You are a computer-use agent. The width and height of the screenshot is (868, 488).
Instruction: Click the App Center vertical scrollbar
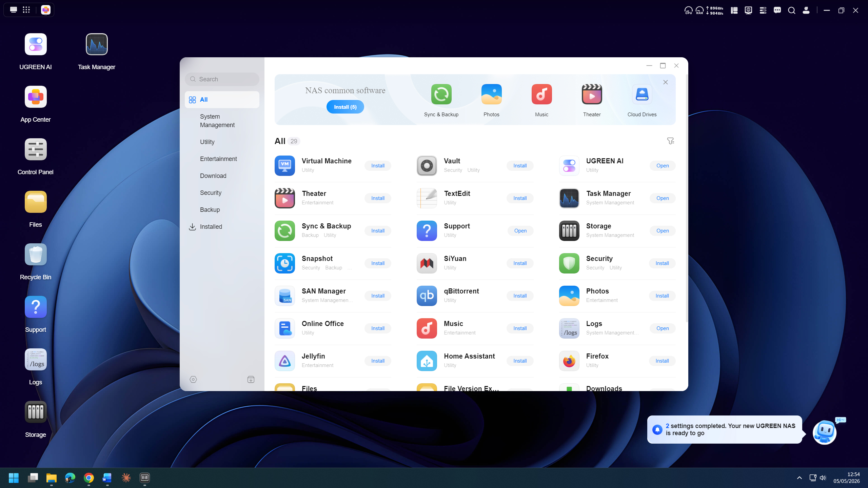[687, 198]
